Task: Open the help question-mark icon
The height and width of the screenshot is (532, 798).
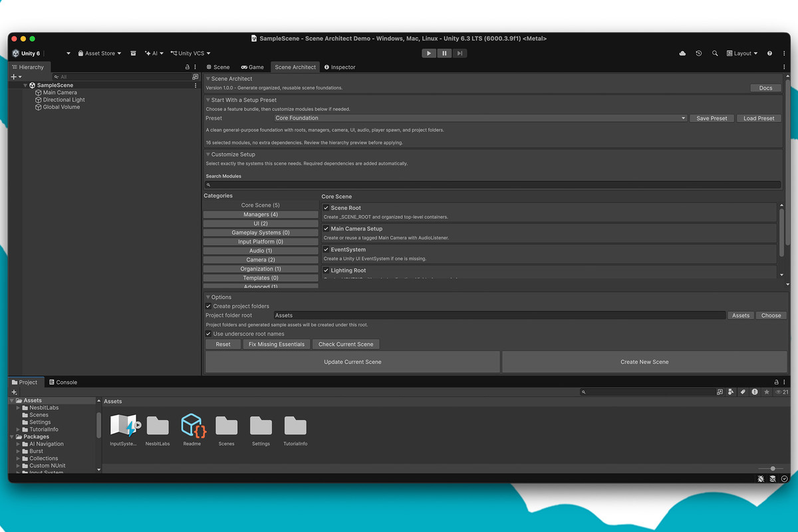Action: point(769,53)
